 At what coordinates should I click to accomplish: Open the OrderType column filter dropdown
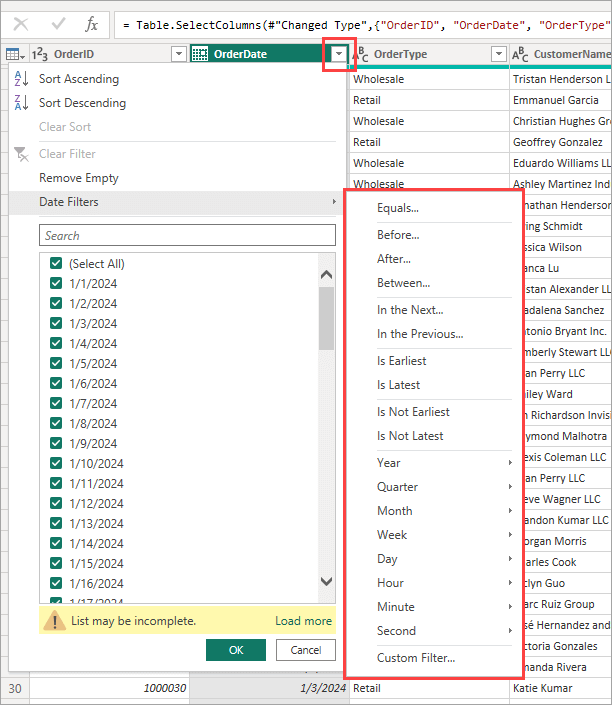click(x=498, y=54)
